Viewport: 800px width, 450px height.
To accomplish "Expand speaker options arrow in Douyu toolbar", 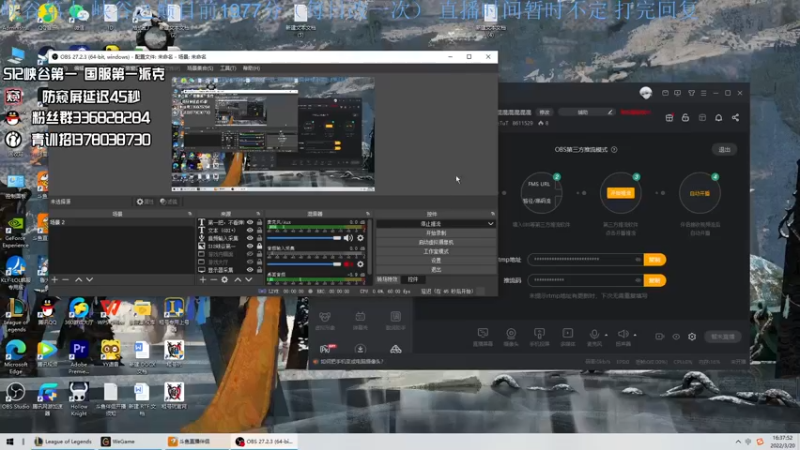I will [635, 335].
